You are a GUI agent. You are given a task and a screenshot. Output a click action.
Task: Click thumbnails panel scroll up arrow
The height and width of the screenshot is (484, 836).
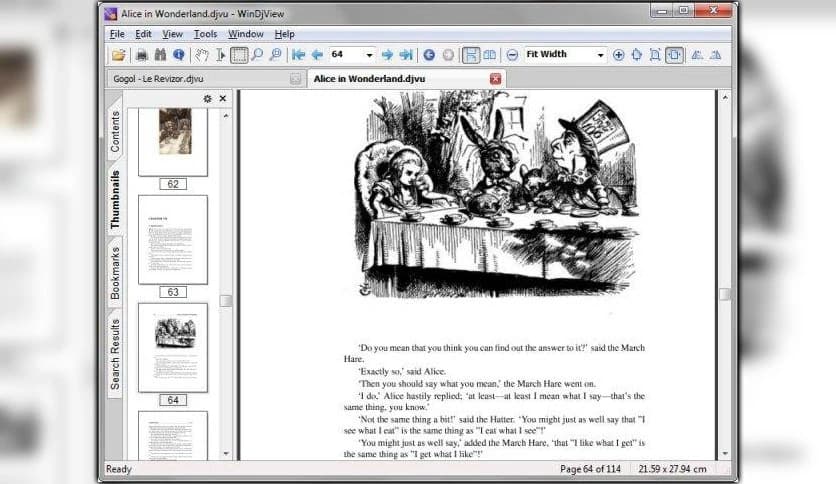(x=226, y=116)
